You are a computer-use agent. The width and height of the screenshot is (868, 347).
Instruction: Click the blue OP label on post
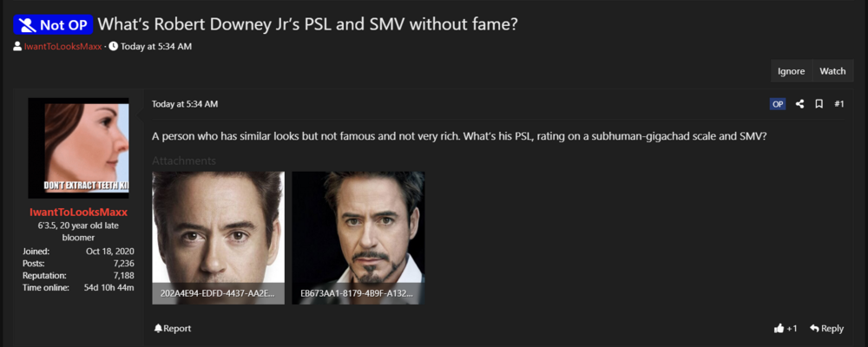coord(777,104)
